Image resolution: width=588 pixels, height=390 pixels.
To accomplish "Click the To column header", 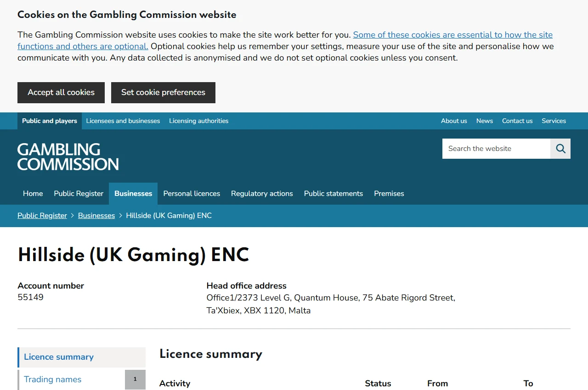I will click(x=528, y=384).
